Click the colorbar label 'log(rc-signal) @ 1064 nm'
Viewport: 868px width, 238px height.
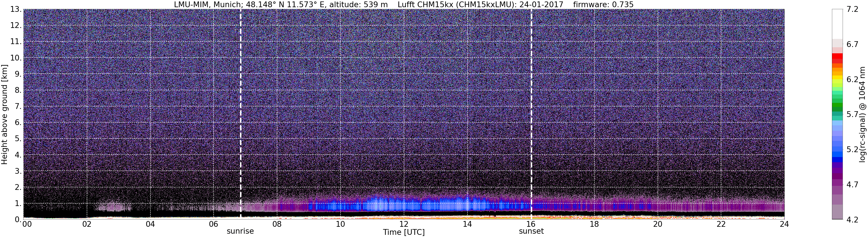[x=863, y=114]
